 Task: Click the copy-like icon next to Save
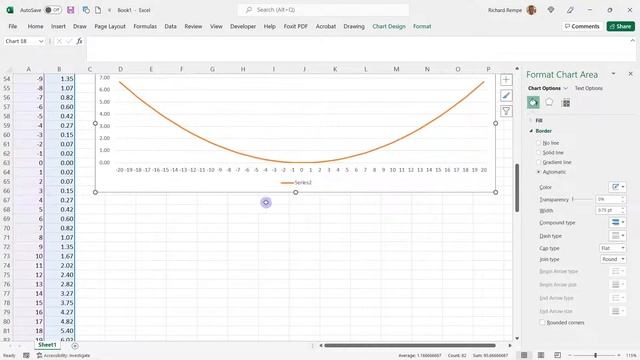point(86,10)
